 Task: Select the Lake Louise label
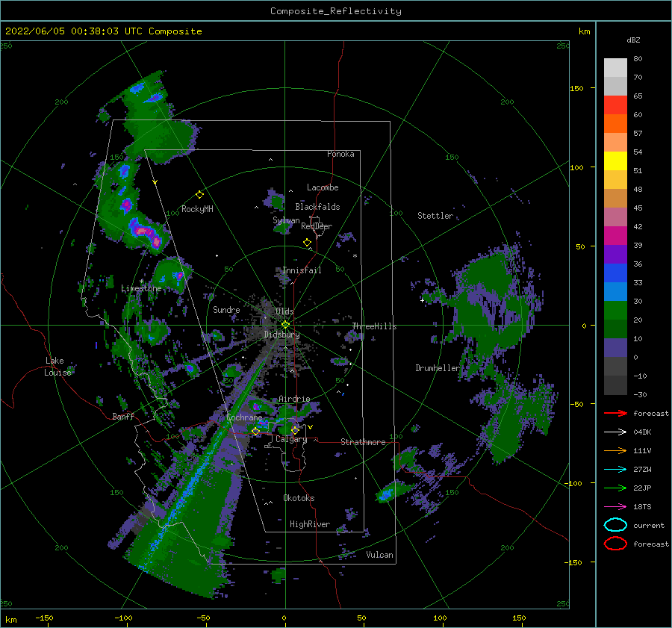57,367
